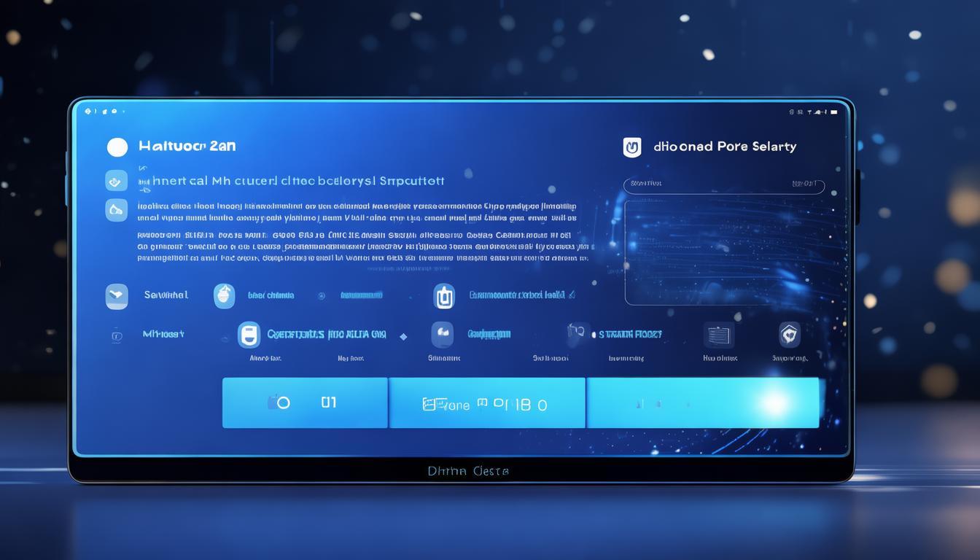This screenshot has width=980, height=560.
Task: Click the apple icon near 'bier chinula'
Action: 223,295
